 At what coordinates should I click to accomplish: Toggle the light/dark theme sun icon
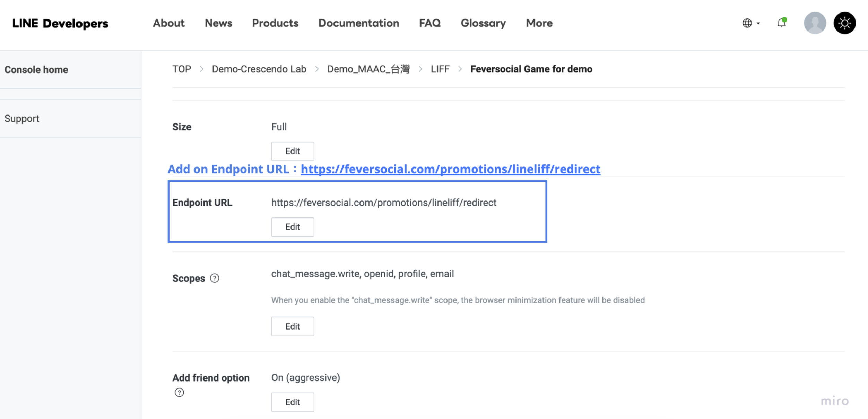click(x=844, y=23)
